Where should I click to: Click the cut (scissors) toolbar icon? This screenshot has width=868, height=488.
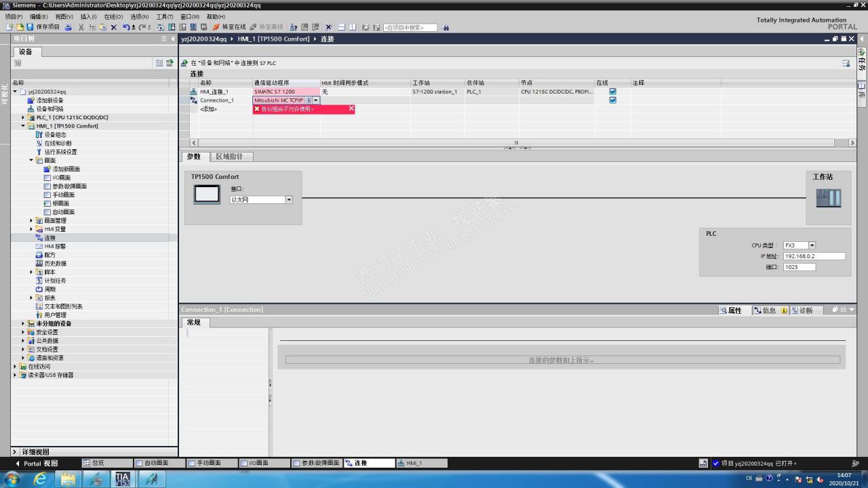tap(81, 27)
